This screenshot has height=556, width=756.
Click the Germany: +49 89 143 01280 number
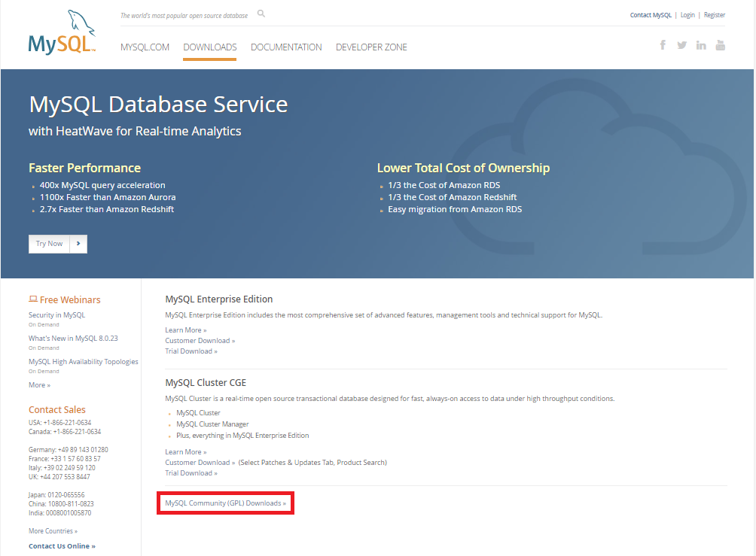pos(69,449)
